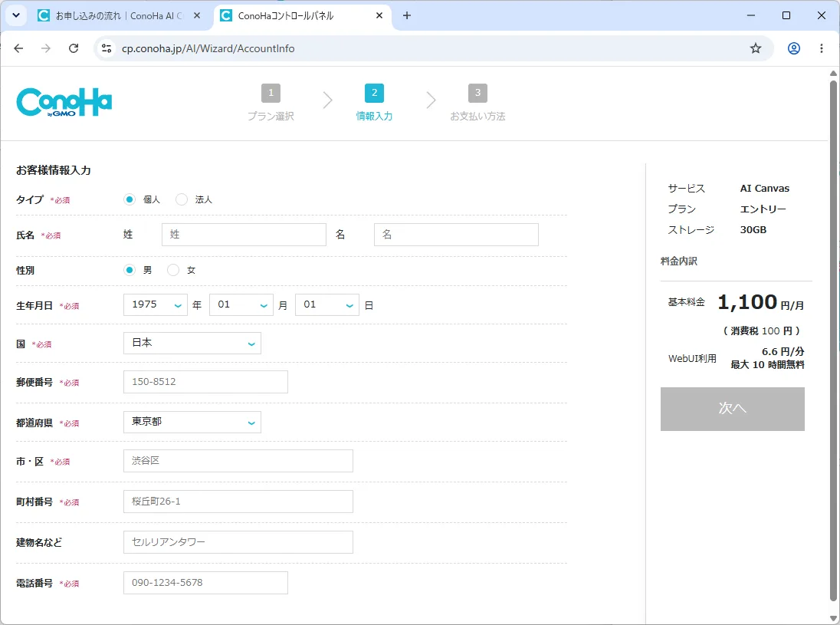Click the building name field セルリアンタワー
840x625 pixels.
tap(238, 542)
